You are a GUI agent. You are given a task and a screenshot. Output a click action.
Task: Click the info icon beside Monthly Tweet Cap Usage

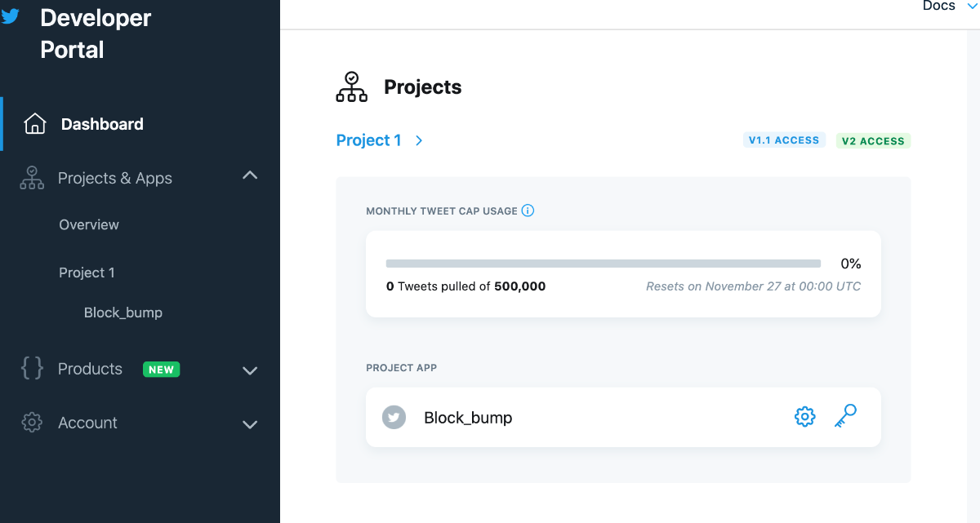pos(528,211)
